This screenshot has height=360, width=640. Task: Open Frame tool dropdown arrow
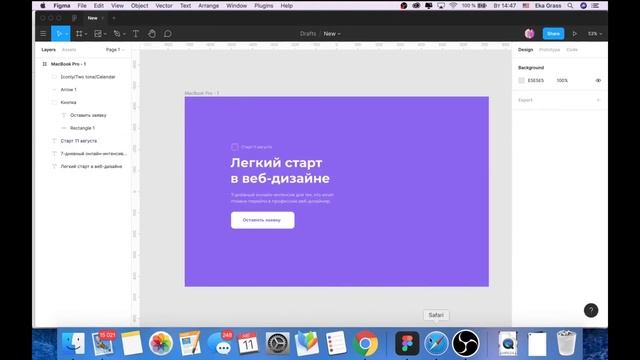[x=86, y=34]
